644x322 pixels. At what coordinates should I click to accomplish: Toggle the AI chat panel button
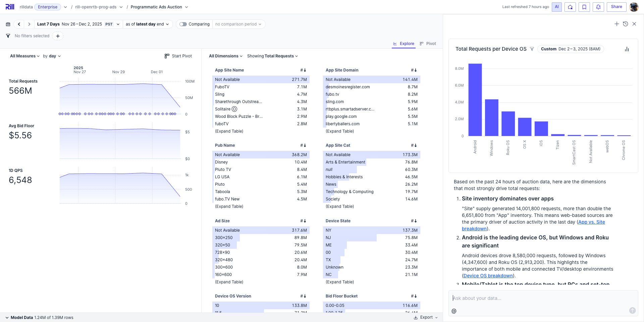pos(556,7)
